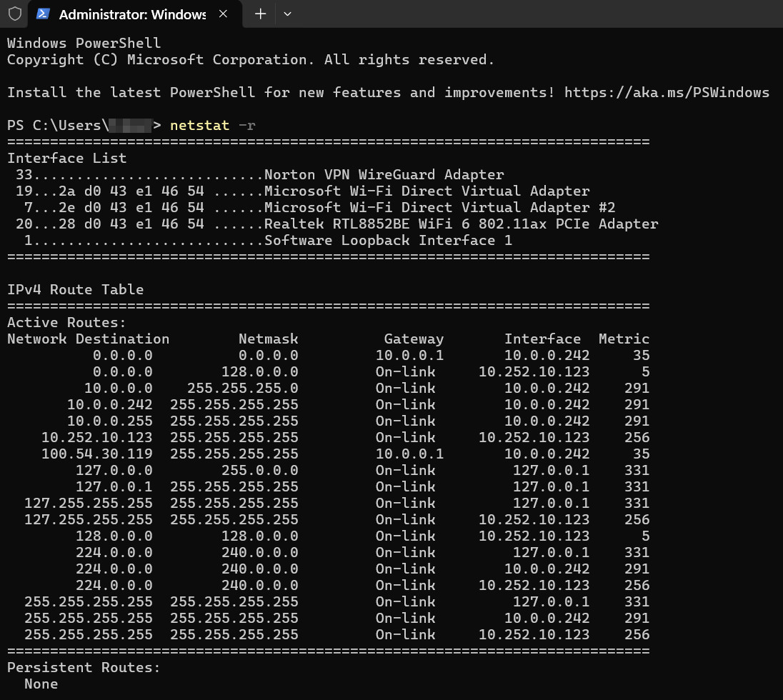783x700 pixels.
Task: Click the shield icon in the title bar
Action: point(15,14)
